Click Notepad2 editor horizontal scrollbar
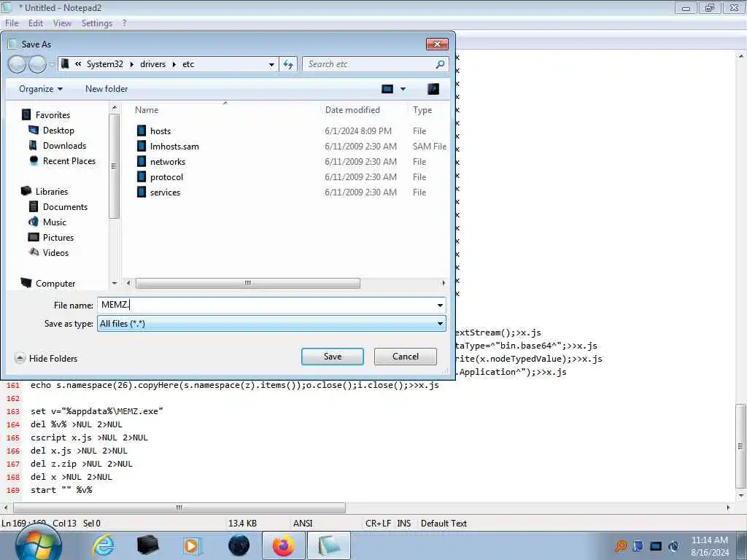The width and height of the screenshot is (747, 560). (179, 507)
